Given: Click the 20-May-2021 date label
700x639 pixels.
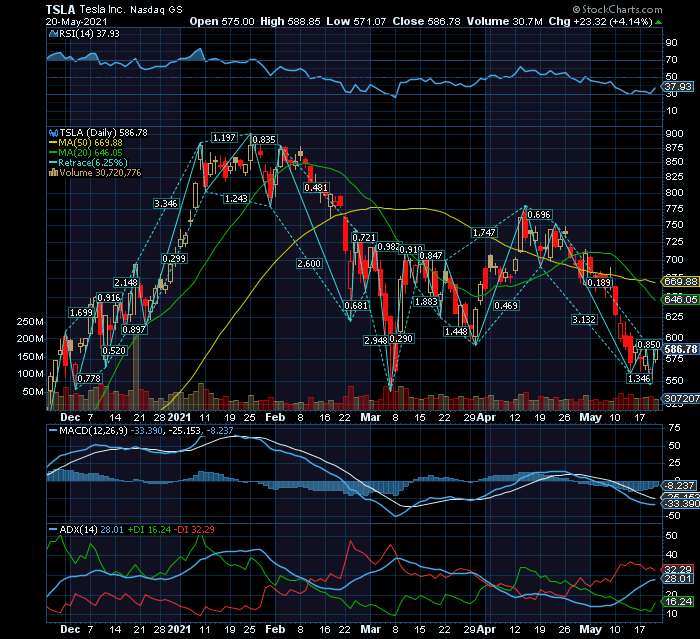Looking at the screenshot, I should pos(76,21).
